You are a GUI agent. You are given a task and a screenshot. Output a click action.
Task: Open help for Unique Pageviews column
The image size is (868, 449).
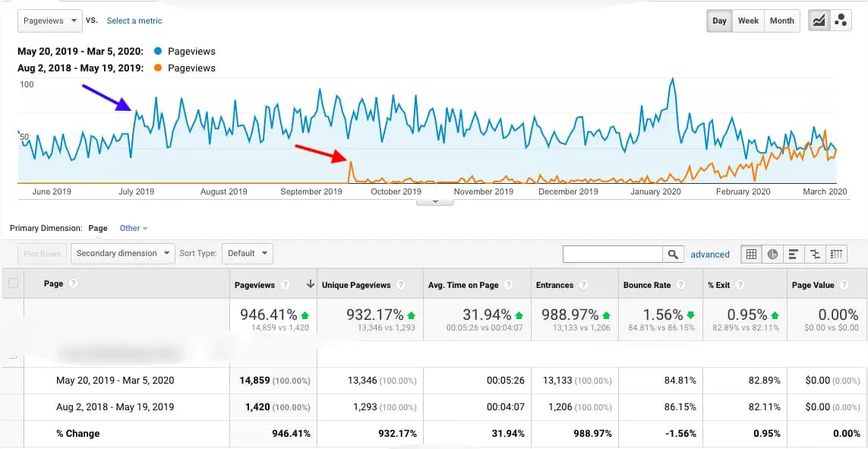[401, 285]
